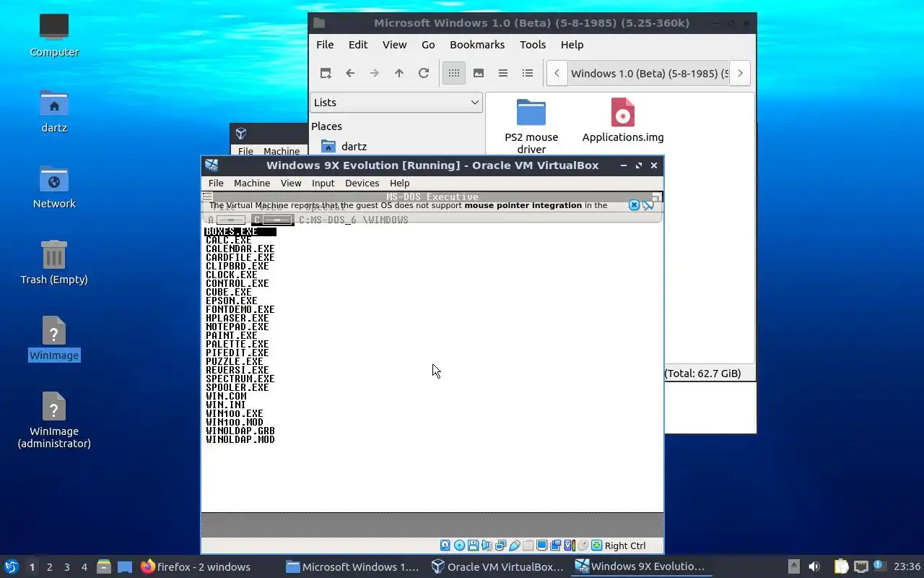Image resolution: width=924 pixels, height=578 pixels.
Task: Open Bookmarks menu in file manager
Action: [477, 45]
